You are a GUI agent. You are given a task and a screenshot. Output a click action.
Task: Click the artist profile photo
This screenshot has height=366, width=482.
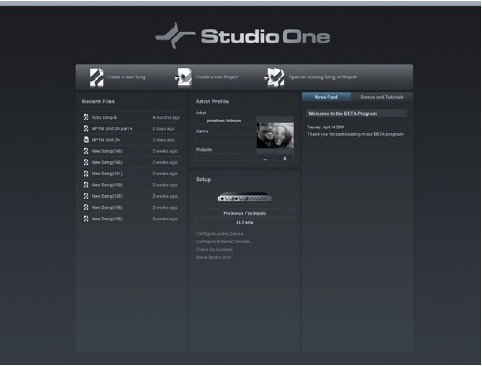click(275, 135)
